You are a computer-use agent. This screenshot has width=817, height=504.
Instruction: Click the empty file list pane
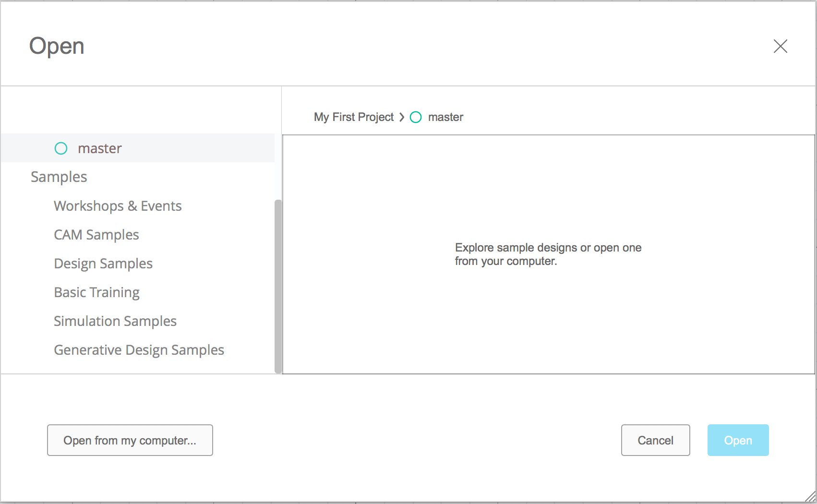coord(549,254)
